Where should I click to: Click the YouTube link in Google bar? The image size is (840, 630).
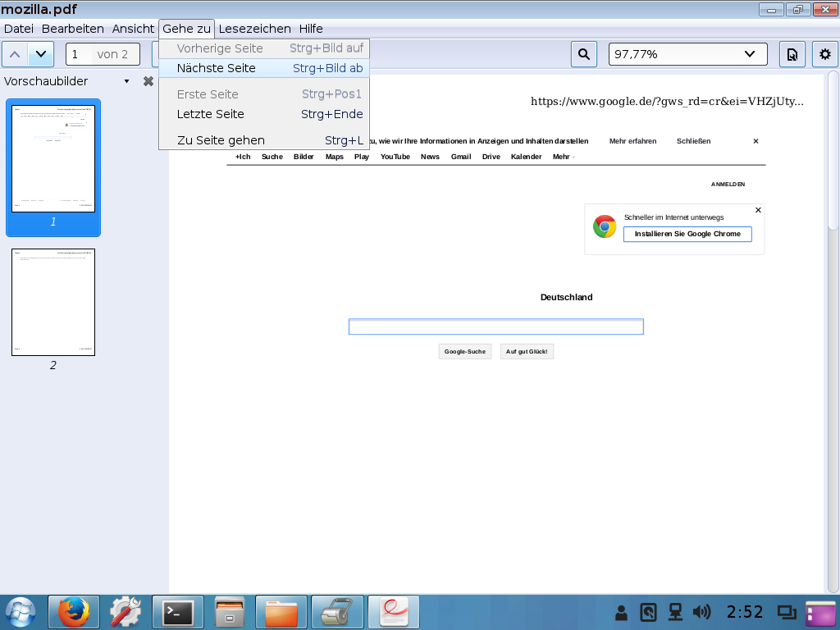click(x=395, y=157)
